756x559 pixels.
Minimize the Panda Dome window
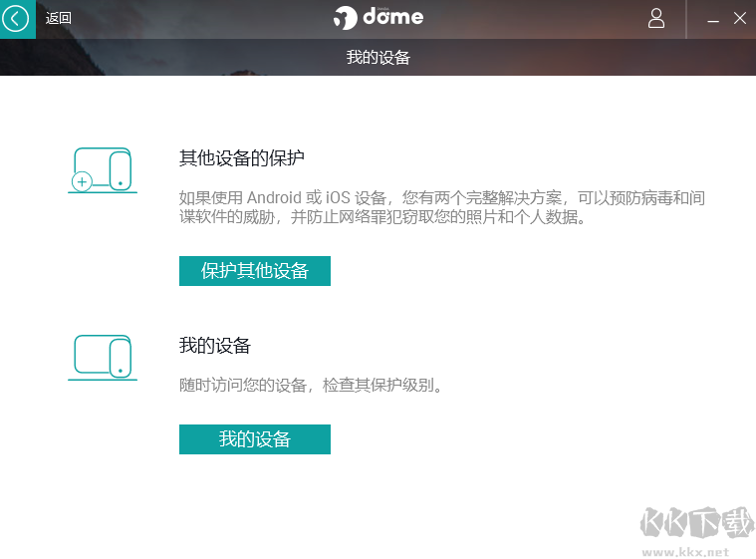[713, 19]
